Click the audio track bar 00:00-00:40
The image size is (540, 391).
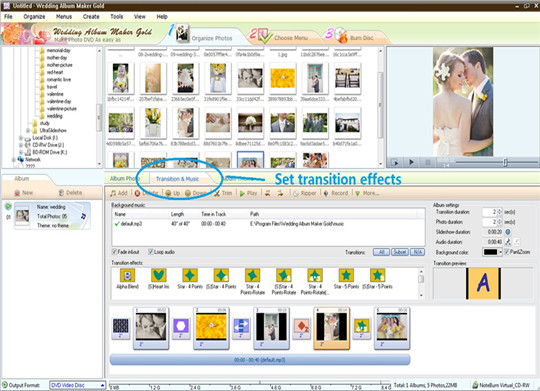point(260,360)
